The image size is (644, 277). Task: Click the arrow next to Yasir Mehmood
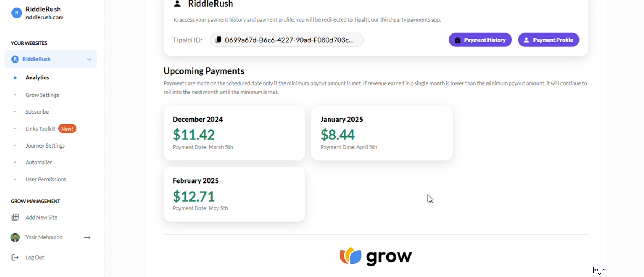coord(87,237)
